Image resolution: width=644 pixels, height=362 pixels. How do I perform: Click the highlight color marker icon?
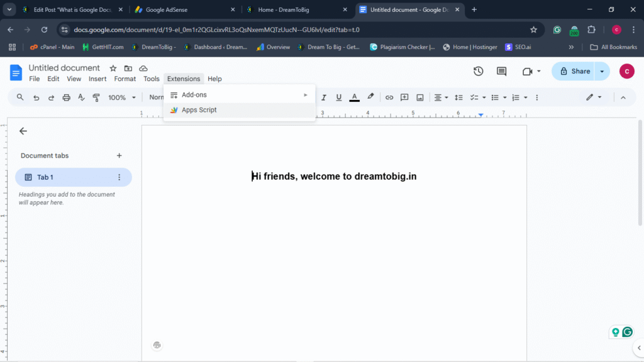tap(370, 97)
